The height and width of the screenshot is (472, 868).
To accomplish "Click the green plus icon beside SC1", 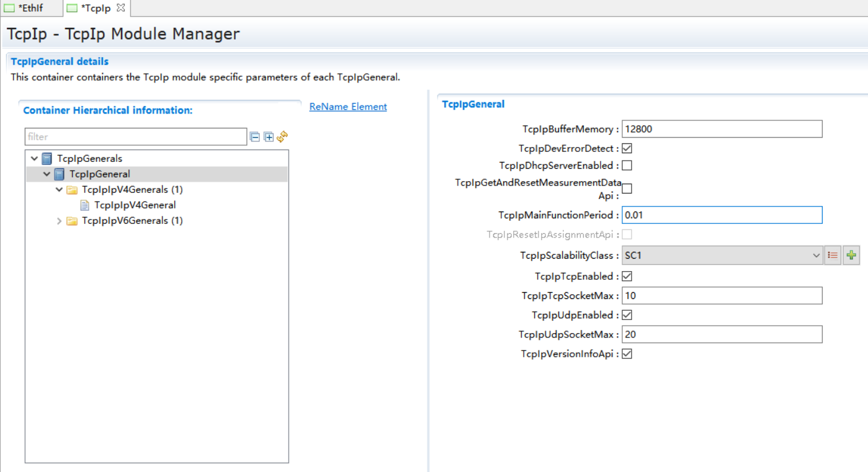I will [851, 256].
